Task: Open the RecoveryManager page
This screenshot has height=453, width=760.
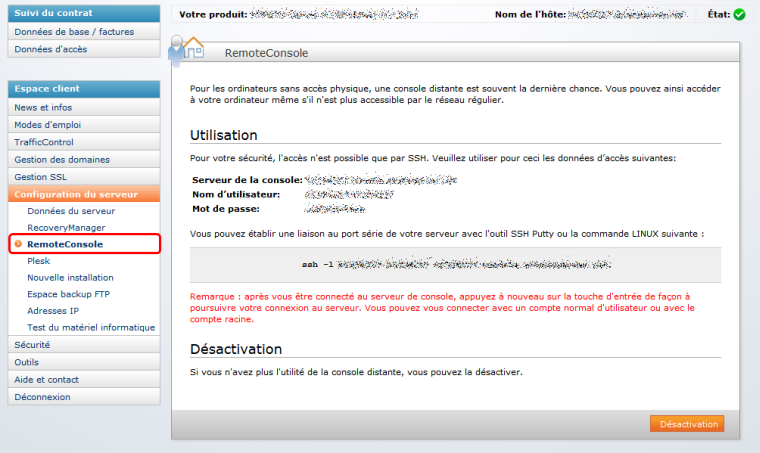Action: (x=66, y=227)
